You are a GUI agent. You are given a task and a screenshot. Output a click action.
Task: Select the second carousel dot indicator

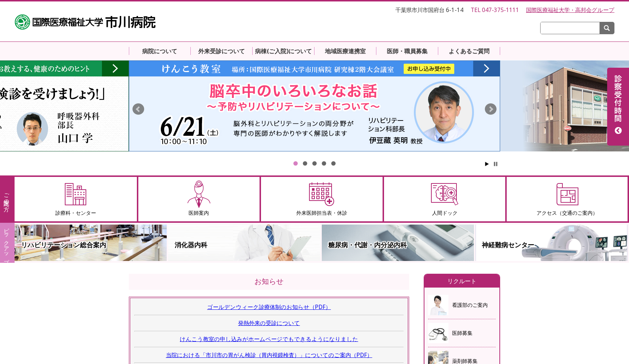pyautogui.click(x=305, y=163)
